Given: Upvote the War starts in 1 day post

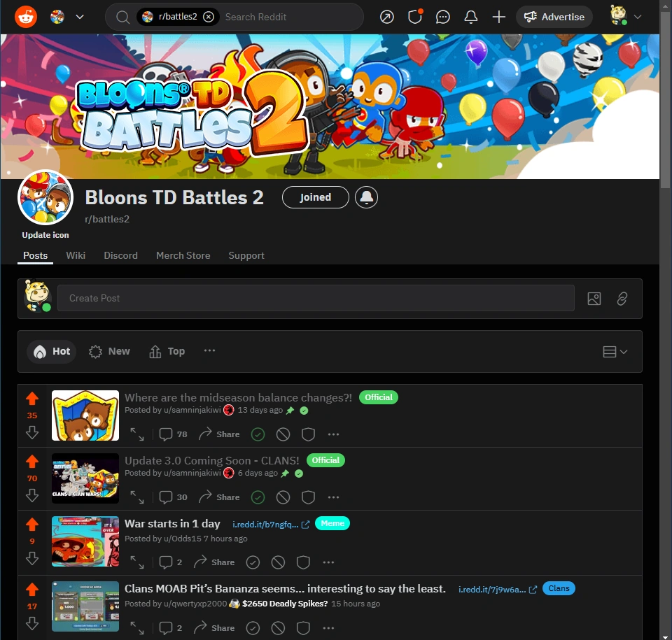Looking at the screenshot, I should click(x=32, y=525).
